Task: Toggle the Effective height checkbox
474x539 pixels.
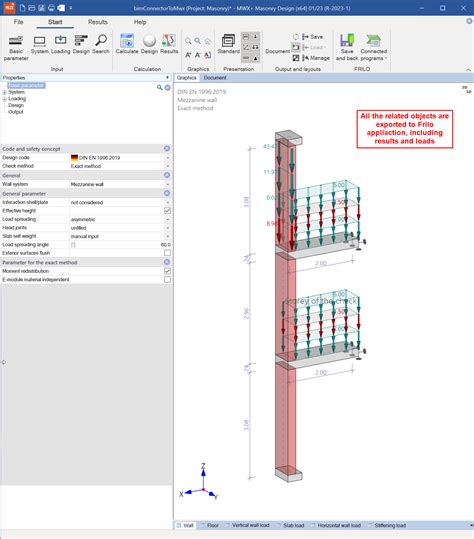Action: 167,210
